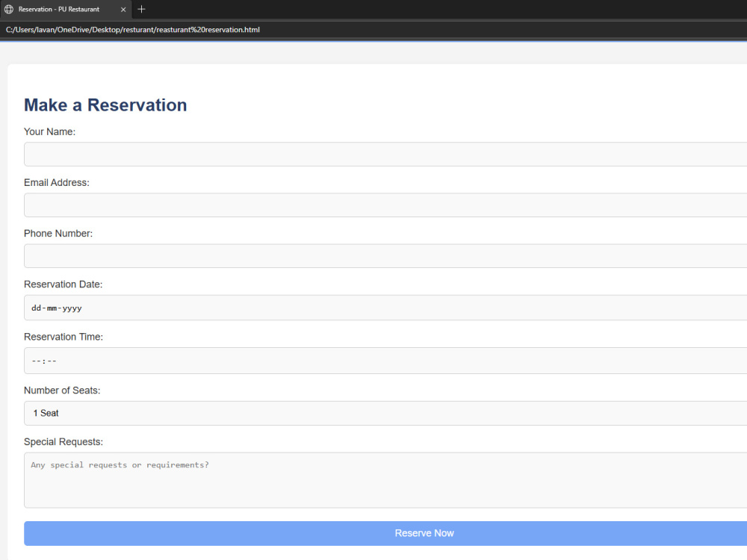Click the Special Requests label
The width and height of the screenshot is (747, 560).
[x=63, y=442]
